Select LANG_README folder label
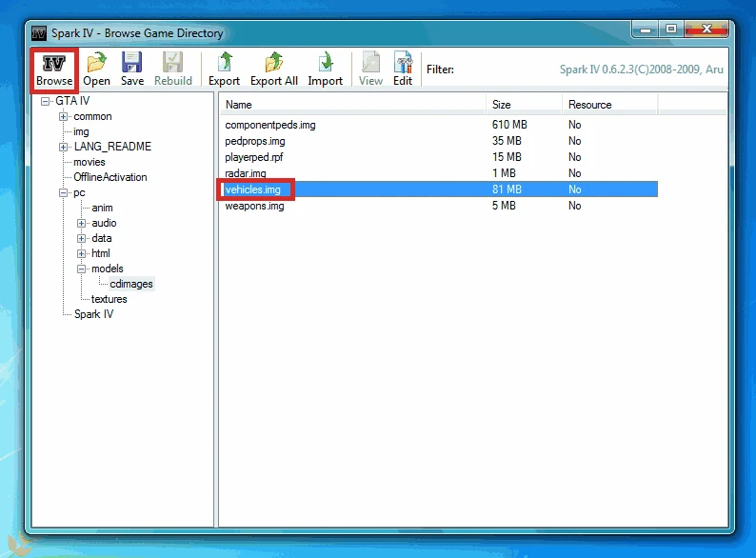Screen dimensions: 756x558 pos(112,147)
